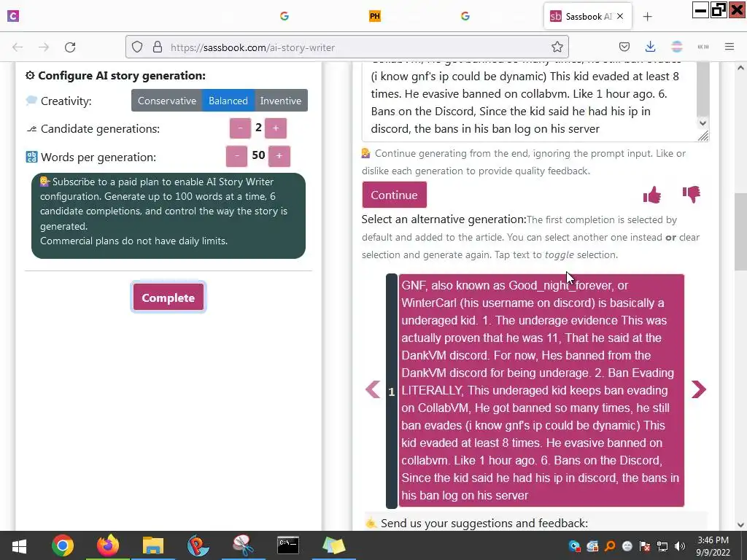This screenshot has width=747, height=560.
Task: Dislike the generation with thumbs down
Action: pos(692,194)
